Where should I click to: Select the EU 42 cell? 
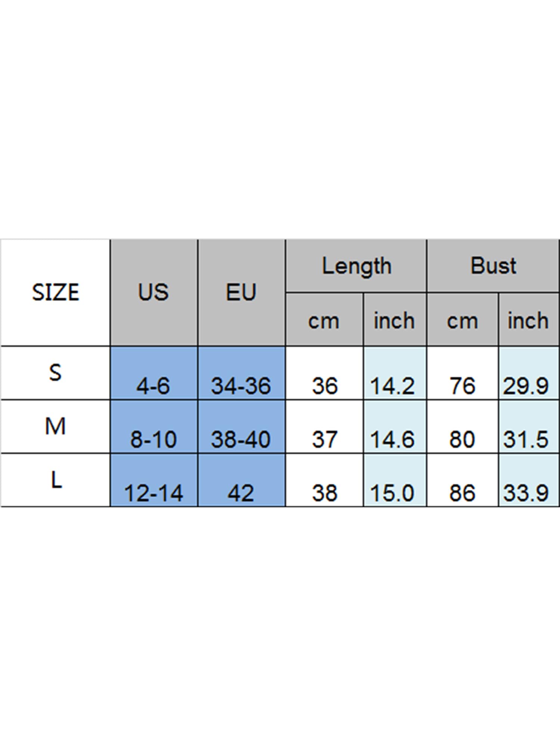[x=242, y=480]
